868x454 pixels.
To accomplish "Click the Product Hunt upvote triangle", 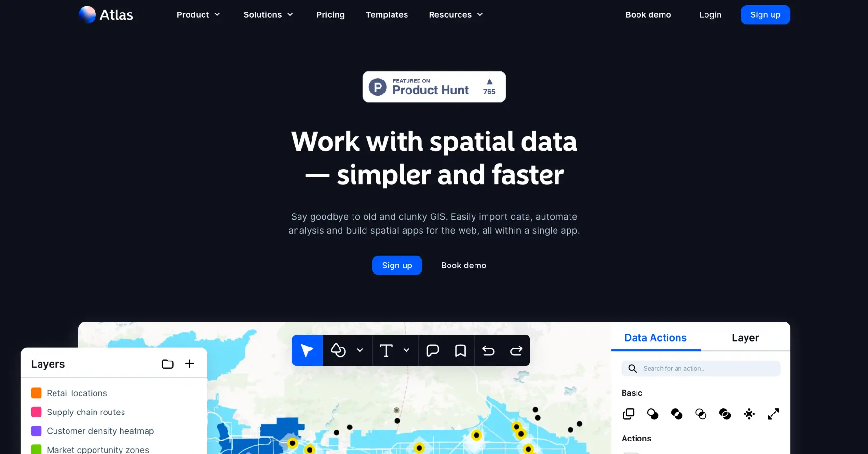I will point(489,81).
